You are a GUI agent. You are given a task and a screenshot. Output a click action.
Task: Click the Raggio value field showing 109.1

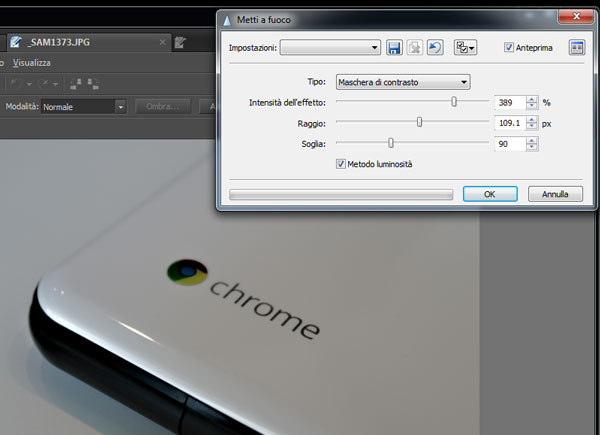coord(510,123)
